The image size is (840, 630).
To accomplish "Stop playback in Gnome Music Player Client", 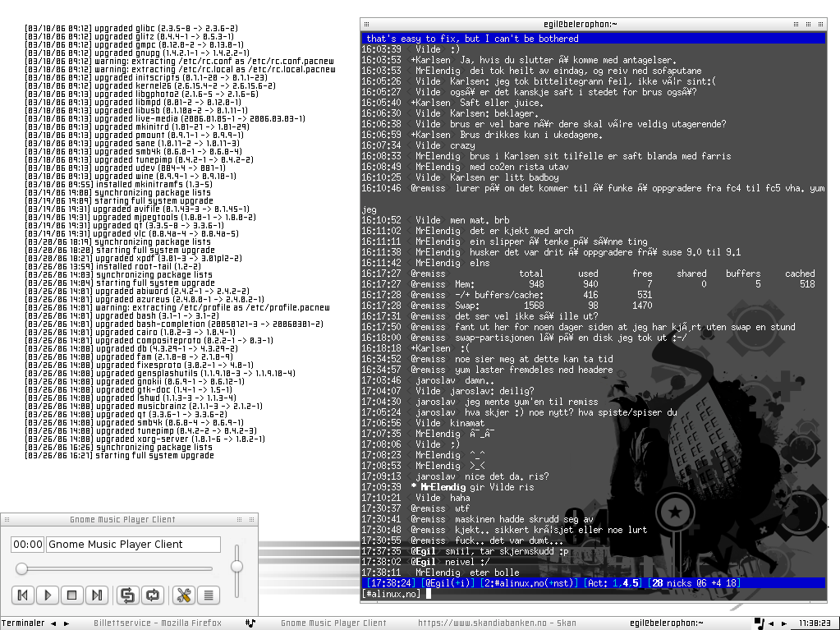I will click(x=72, y=595).
